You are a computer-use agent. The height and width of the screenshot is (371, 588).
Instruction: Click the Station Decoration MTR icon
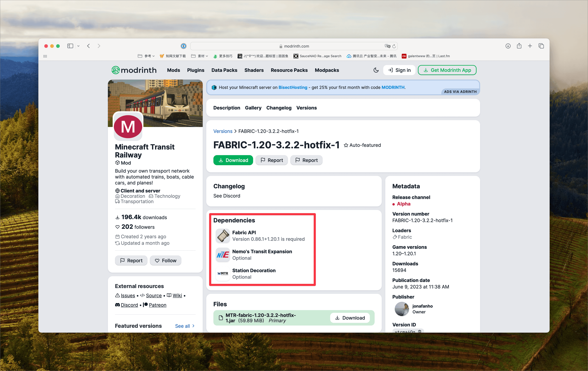[x=223, y=274]
